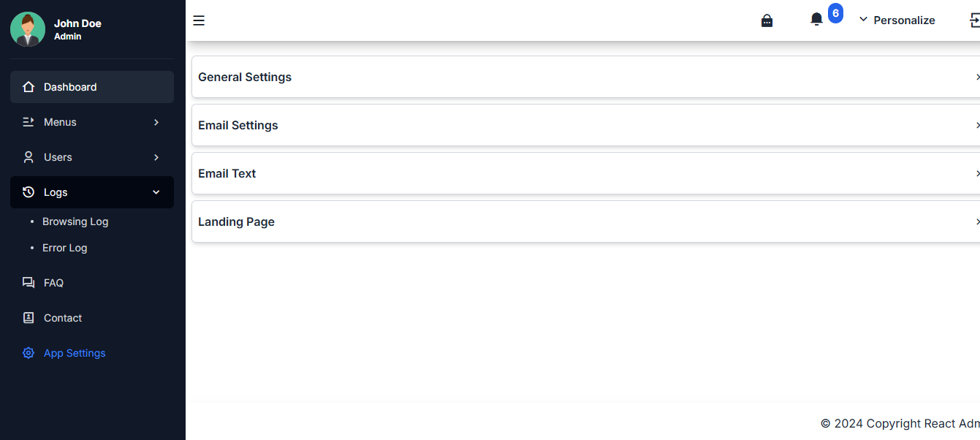980x440 pixels.
Task: Click the App Settings gear icon
Action: [x=29, y=353]
